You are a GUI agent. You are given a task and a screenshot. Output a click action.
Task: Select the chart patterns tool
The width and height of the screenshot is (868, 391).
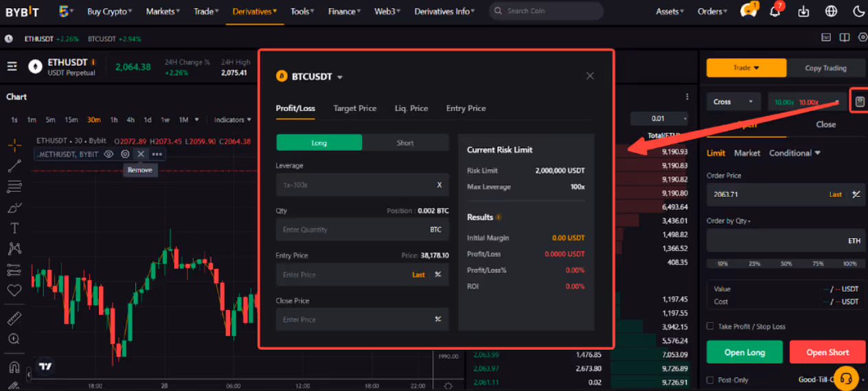14,248
